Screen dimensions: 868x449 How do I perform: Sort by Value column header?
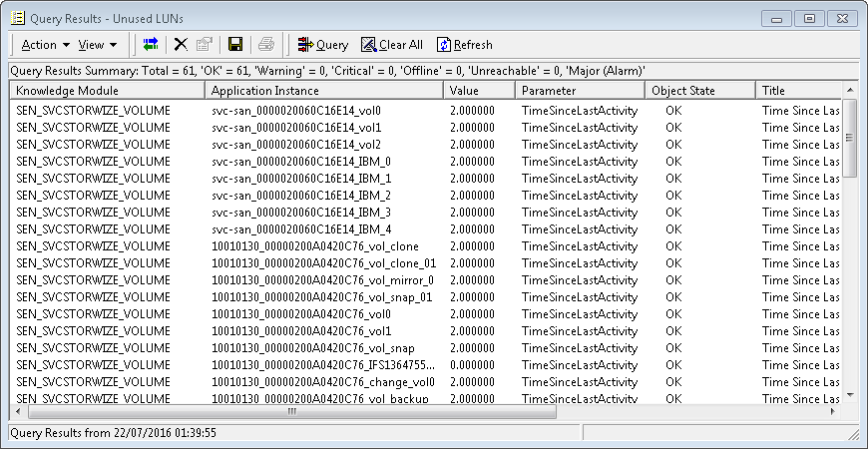(479, 90)
